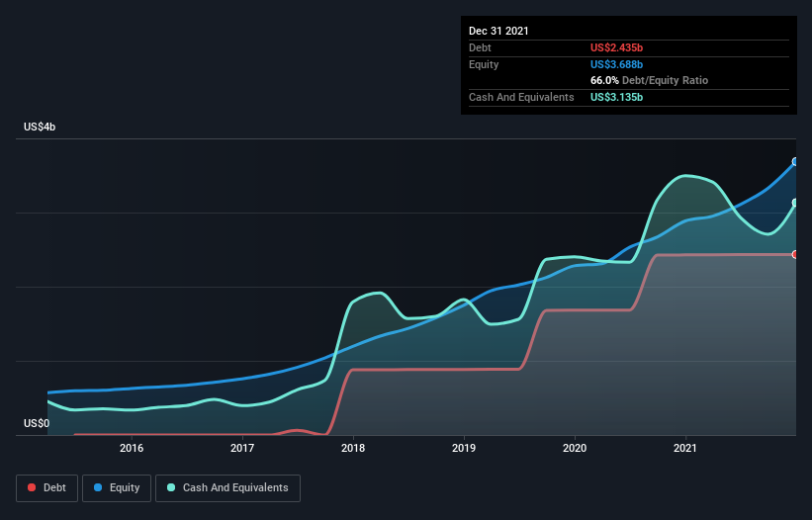Click the red Debt legend dot
The width and height of the screenshot is (812, 520).
point(32,487)
